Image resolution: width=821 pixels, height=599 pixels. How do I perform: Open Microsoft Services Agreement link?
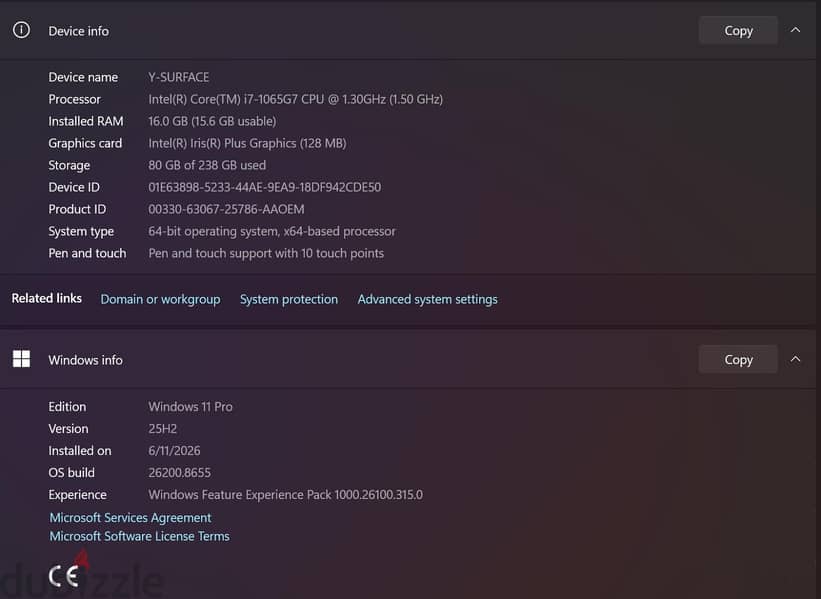[x=130, y=517]
